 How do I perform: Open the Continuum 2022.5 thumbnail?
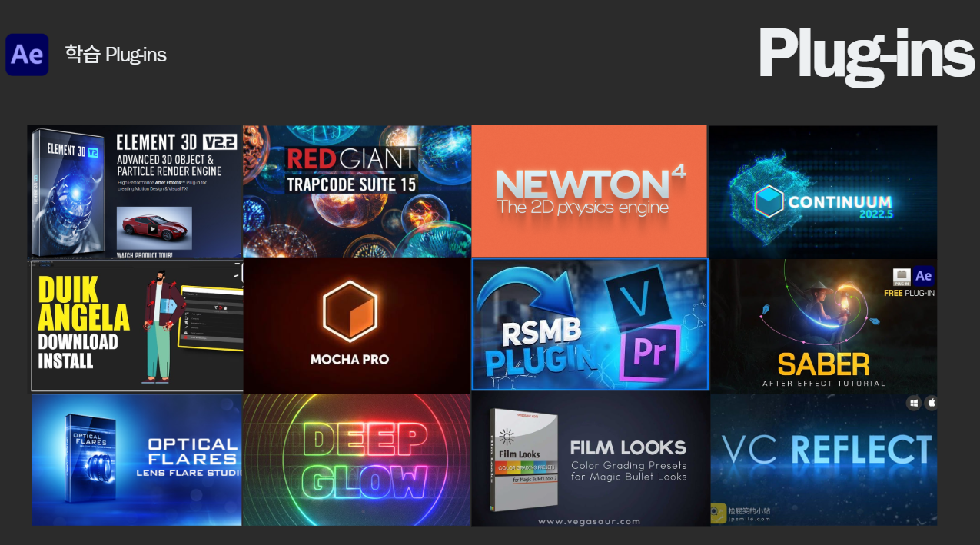(x=822, y=191)
